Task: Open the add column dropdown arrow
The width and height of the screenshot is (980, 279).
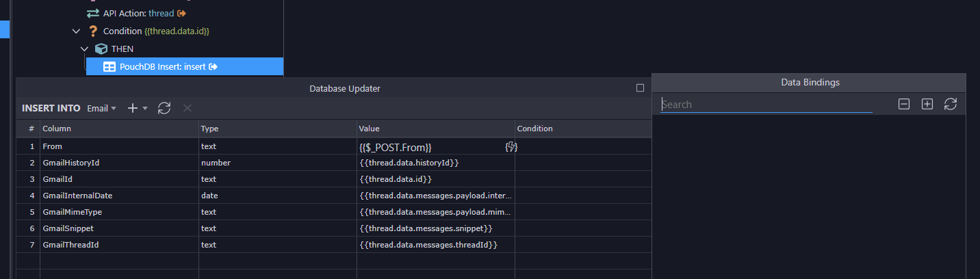Action: click(x=145, y=109)
